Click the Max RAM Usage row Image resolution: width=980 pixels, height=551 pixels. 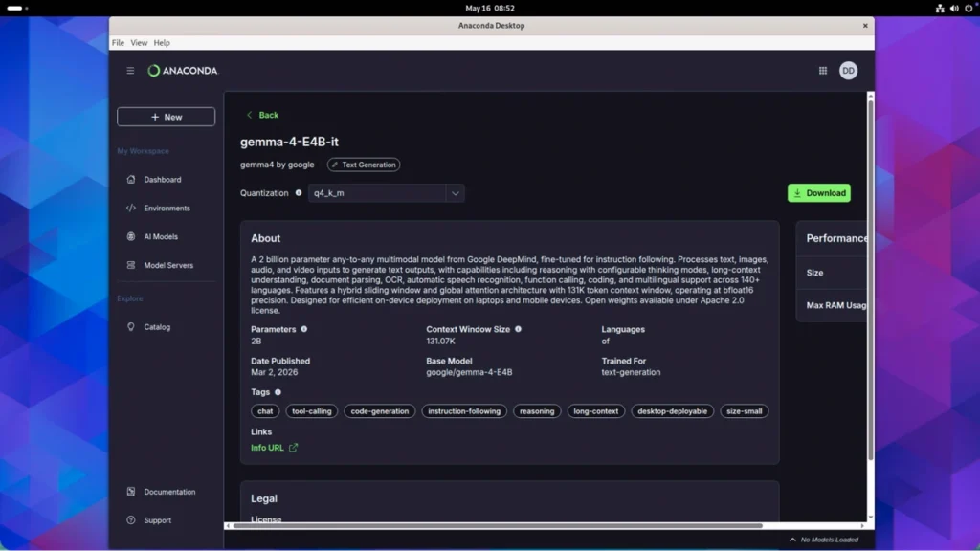tap(834, 305)
